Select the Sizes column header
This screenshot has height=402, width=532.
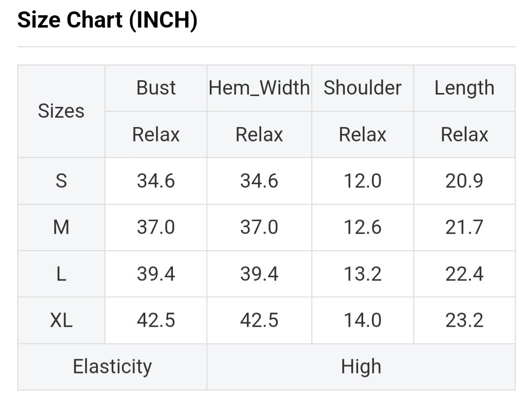point(61,111)
